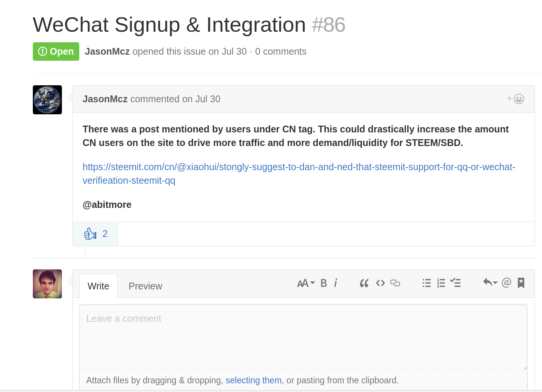Click JasonMcz earth avatar thumbnail

pos(47,100)
